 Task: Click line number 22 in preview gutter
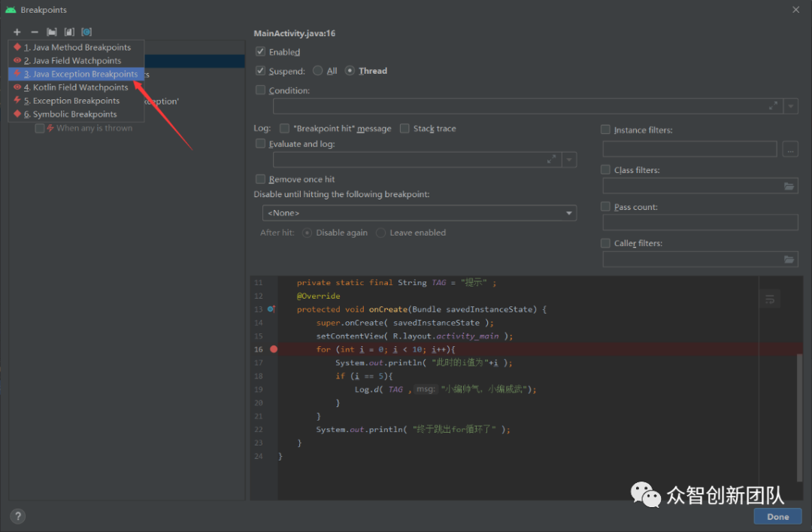pos(259,430)
